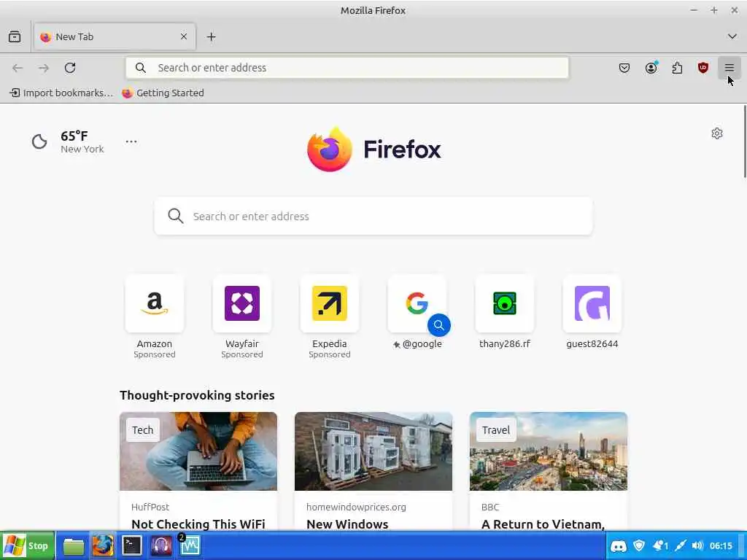Open the 'New Windows' story headline
Screen dimensions: 747x560
pyautogui.click(x=347, y=524)
